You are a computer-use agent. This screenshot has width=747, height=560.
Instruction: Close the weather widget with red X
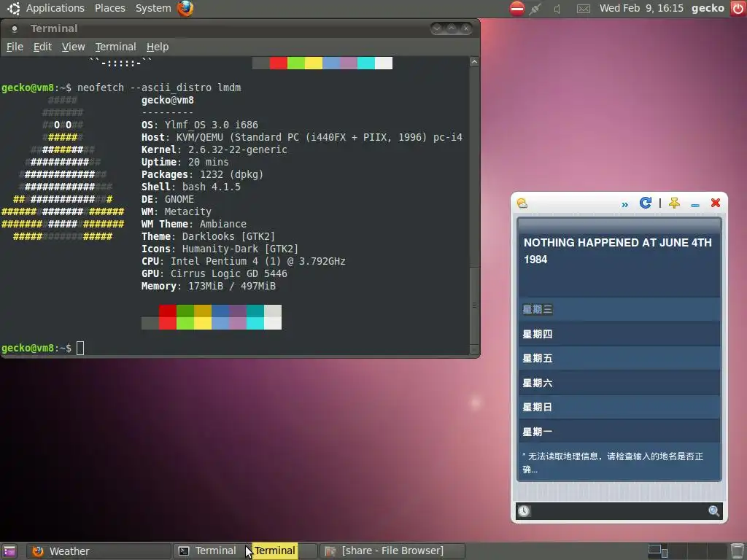[715, 203]
